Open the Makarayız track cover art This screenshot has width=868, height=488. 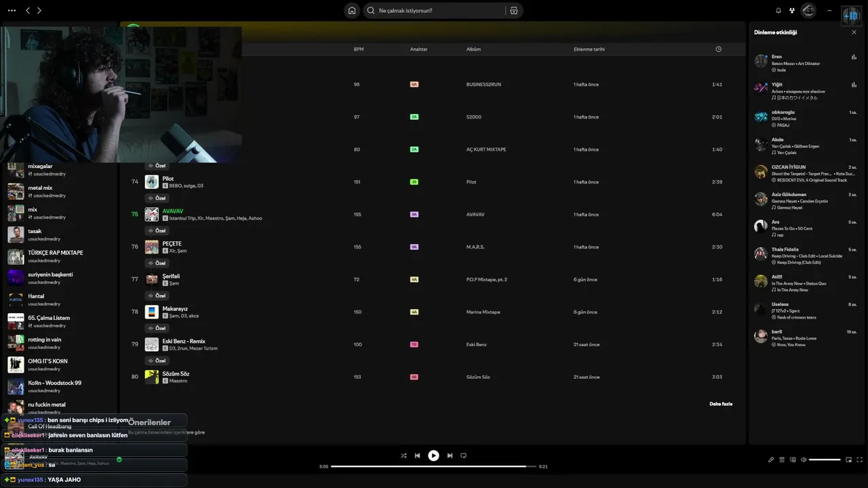tap(151, 312)
